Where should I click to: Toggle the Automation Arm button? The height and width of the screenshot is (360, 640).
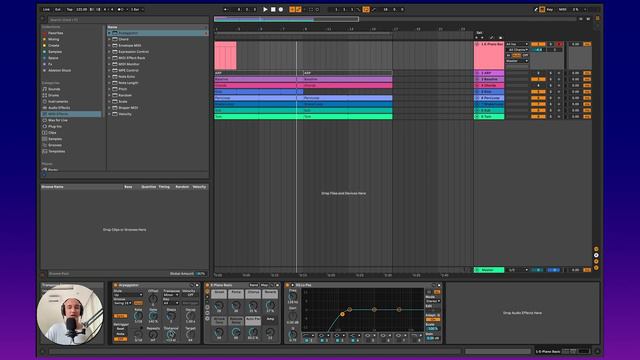coord(299,9)
